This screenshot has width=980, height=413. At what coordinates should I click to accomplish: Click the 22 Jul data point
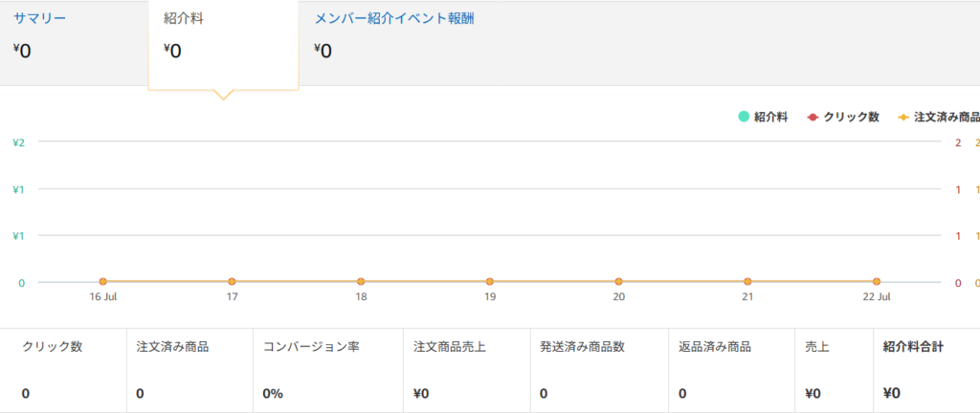pyautogui.click(x=877, y=282)
